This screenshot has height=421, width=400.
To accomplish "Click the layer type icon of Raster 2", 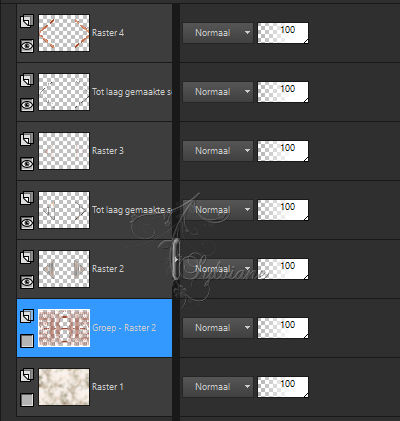I will [27, 258].
